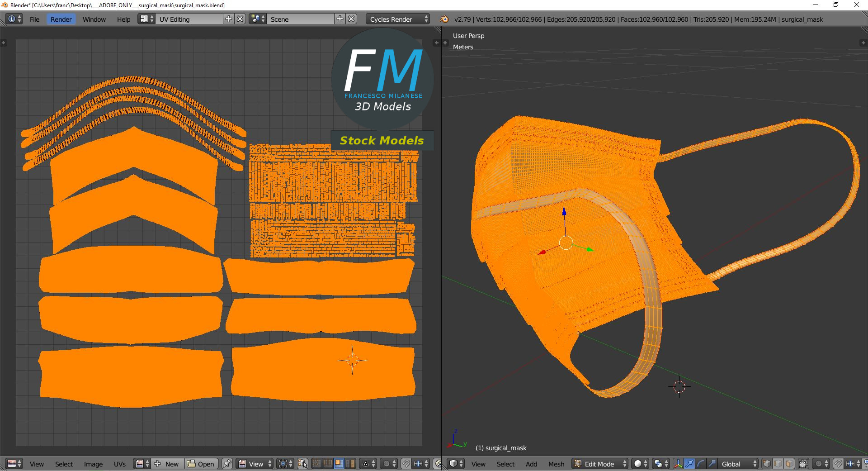
Task: Toggle keep UV and edit mode selection in sync
Action: tap(302, 464)
